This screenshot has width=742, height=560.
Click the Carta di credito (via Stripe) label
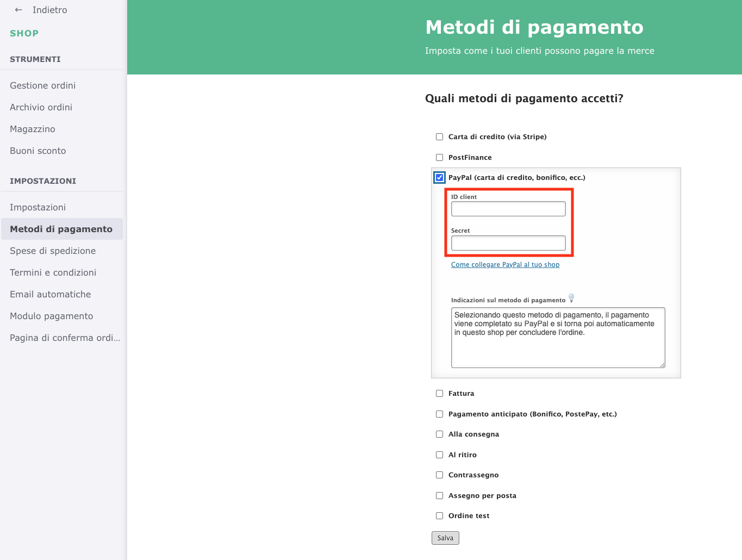point(497,137)
